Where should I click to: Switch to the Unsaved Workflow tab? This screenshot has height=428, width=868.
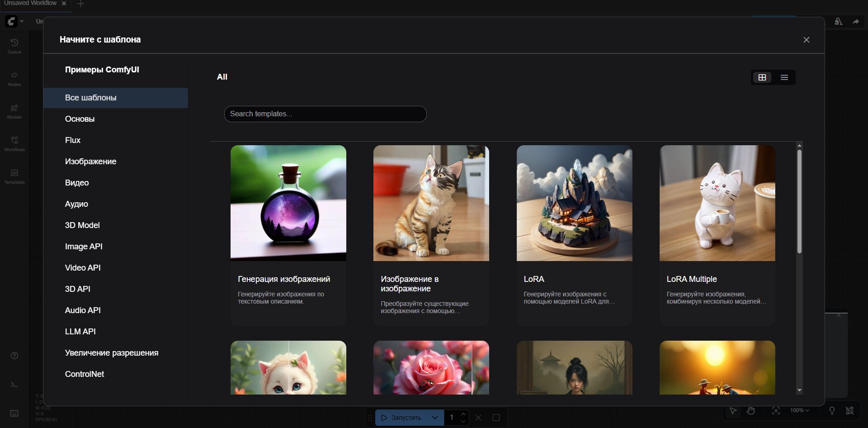pos(30,3)
